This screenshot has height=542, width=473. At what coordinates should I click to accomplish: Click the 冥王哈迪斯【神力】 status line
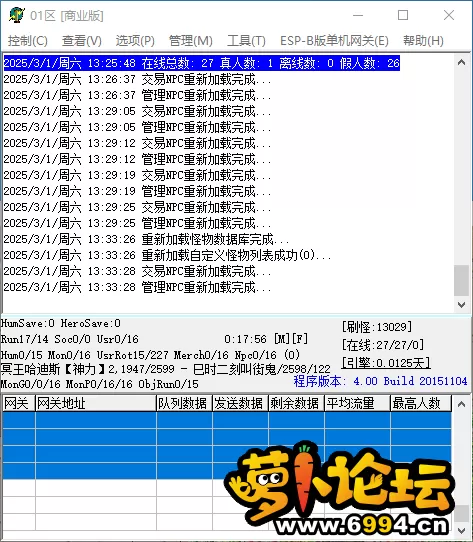(165, 369)
